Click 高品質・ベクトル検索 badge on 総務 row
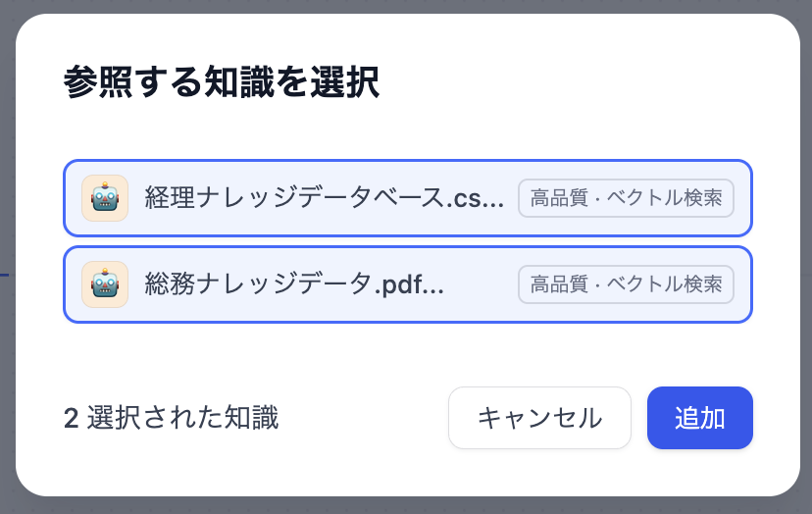Image resolution: width=812 pixels, height=514 pixels. point(626,284)
